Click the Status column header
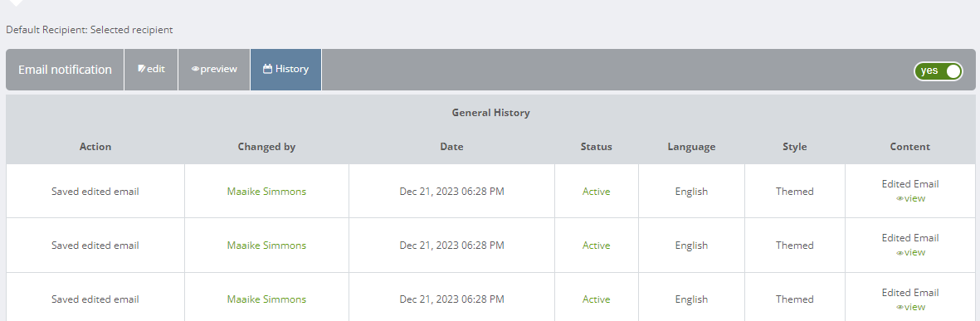 (x=597, y=147)
